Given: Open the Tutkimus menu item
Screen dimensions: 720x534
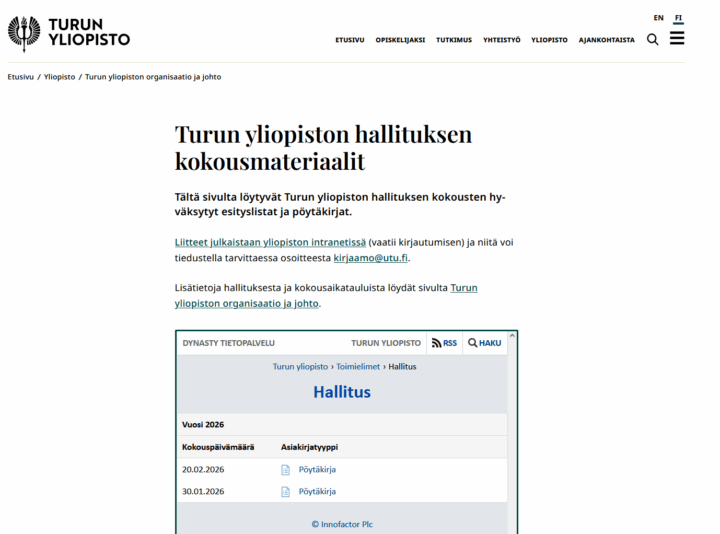Looking at the screenshot, I should point(454,40).
